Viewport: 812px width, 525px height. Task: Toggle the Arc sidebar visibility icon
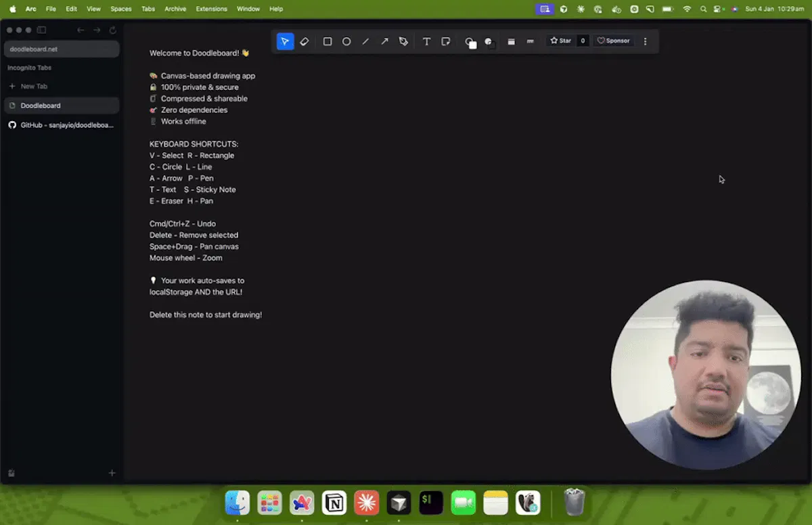(41, 30)
